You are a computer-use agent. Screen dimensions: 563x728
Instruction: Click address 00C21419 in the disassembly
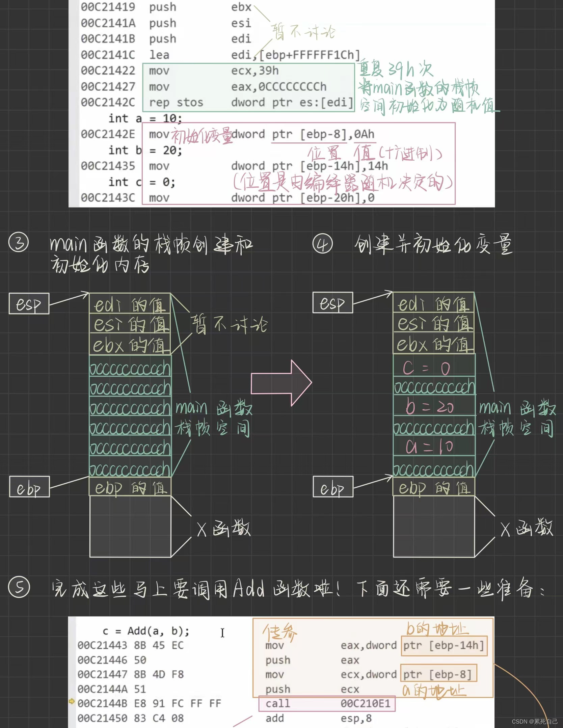(x=108, y=7)
